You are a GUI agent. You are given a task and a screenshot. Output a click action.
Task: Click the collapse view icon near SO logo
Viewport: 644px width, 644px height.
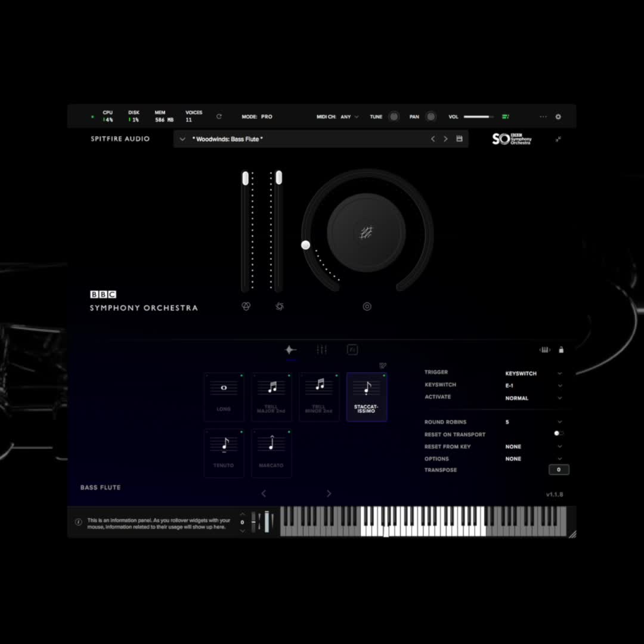[558, 139]
